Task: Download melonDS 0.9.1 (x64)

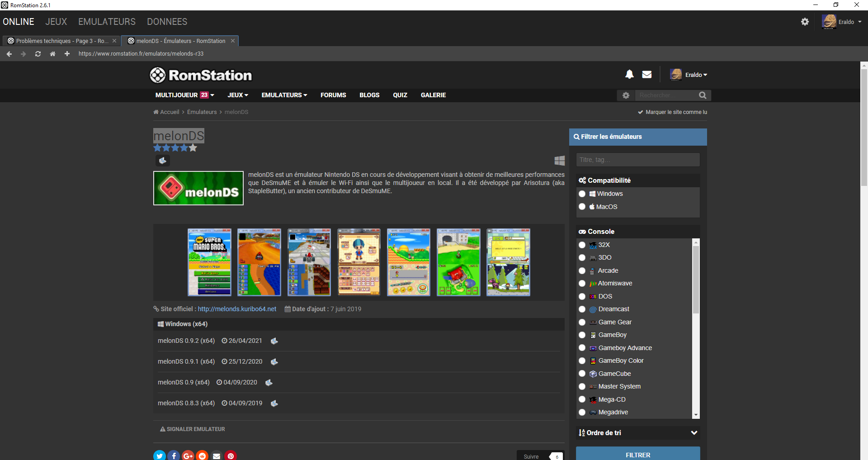Action: (274, 362)
